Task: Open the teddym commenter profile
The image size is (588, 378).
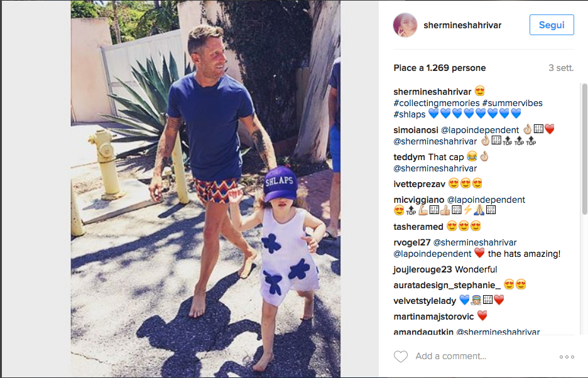Action: [410, 157]
